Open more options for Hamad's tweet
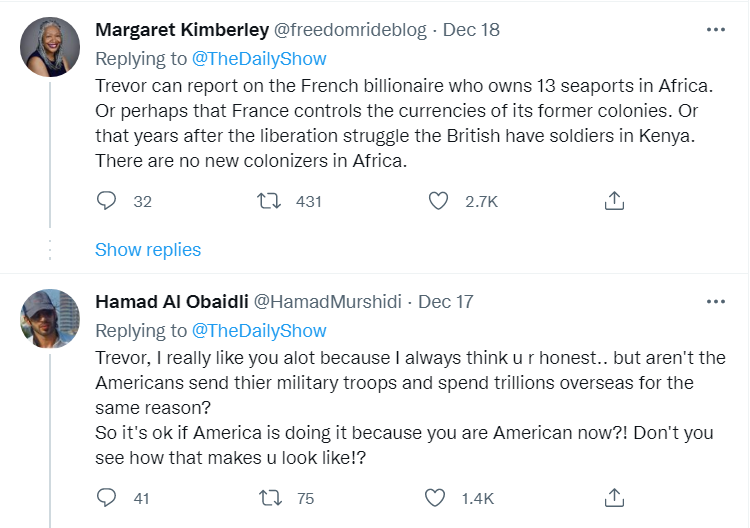 click(x=715, y=301)
